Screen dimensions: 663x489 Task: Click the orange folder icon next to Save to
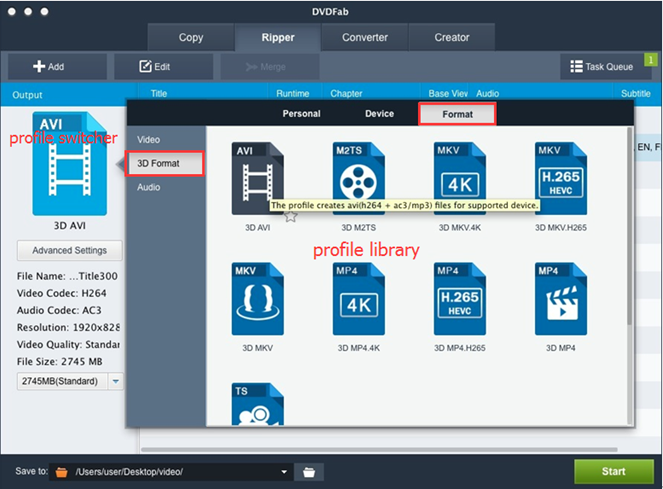pyautogui.click(x=62, y=472)
